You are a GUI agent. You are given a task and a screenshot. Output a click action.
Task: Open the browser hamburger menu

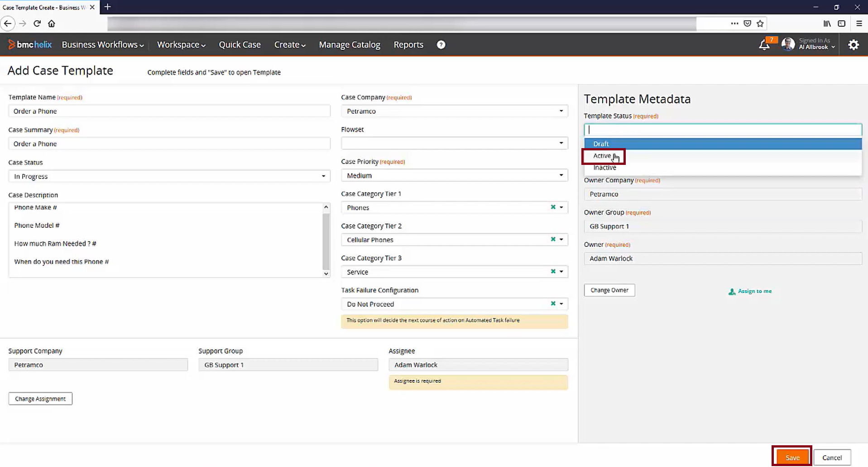pos(859,24)
